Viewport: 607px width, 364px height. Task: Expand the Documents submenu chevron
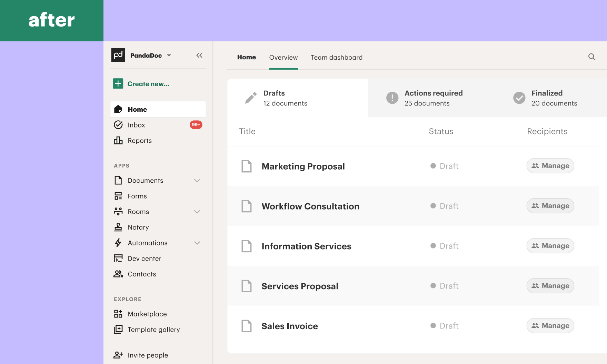pyautogui.click(x=197, y=181)
